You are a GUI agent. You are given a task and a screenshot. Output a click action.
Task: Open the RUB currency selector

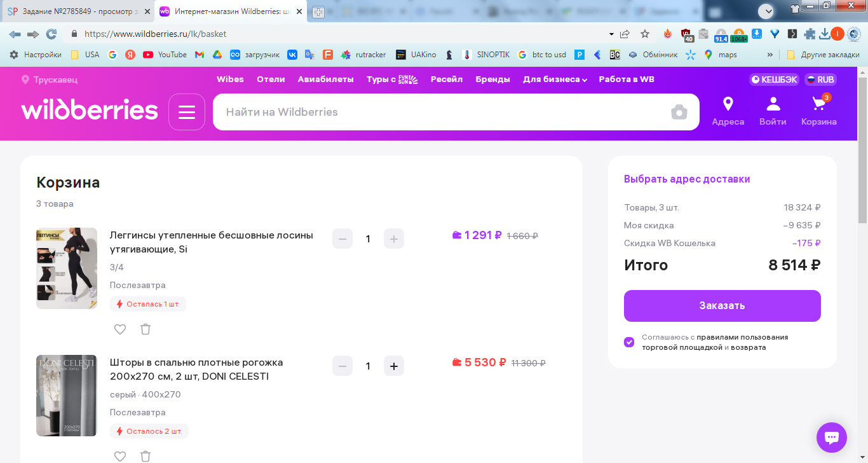point(820,79)
